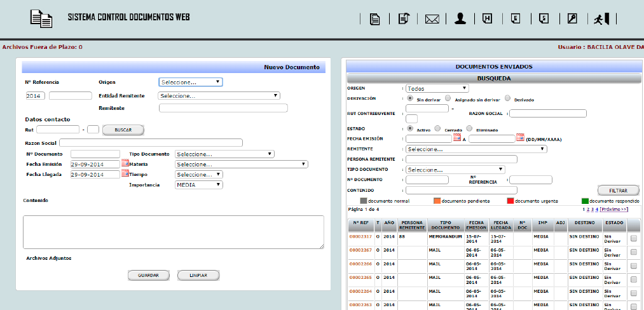Viewport: 644px width, 310px height.
Task: Open reference 00002264 link
Action: coord(360,291)
